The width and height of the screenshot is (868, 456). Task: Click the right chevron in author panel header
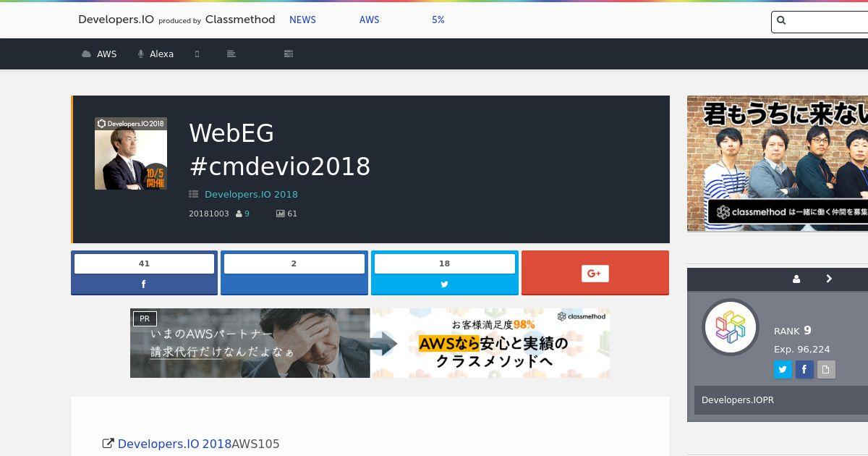point(829,279)
